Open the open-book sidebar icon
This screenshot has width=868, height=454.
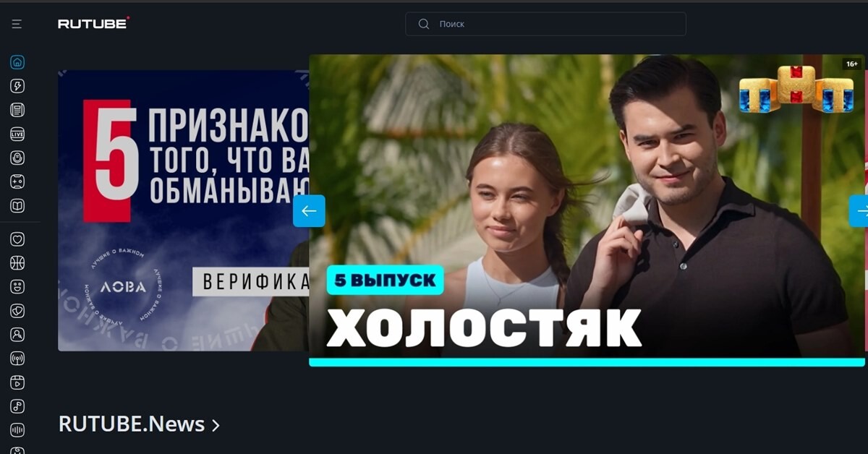click(17, 206)
